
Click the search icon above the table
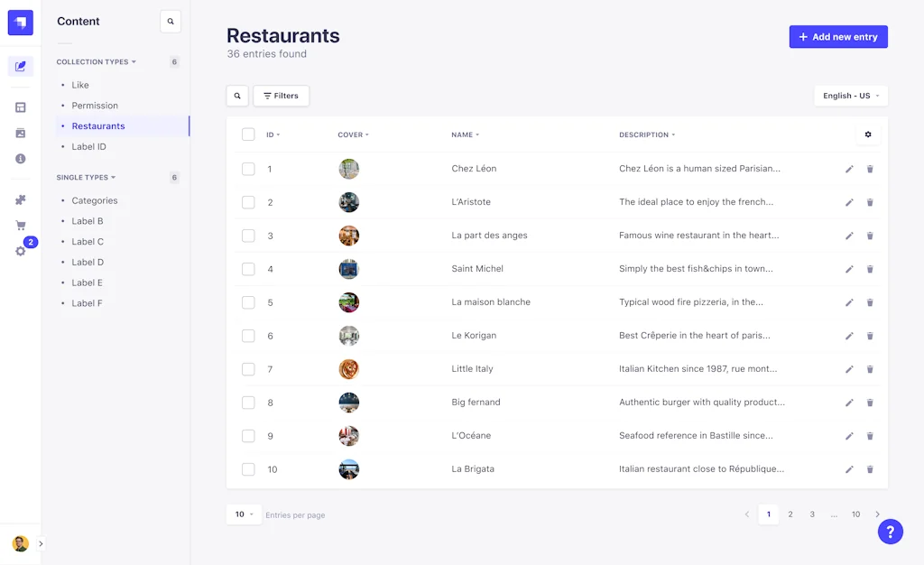[x=237, y=95]
